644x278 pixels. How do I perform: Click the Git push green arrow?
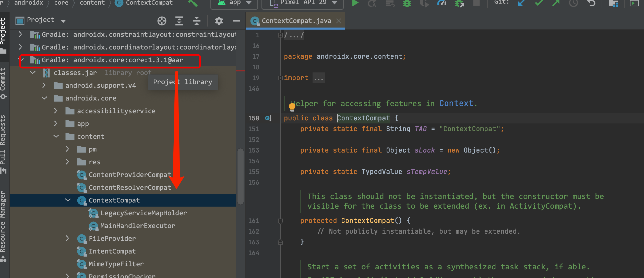[556, 3]
